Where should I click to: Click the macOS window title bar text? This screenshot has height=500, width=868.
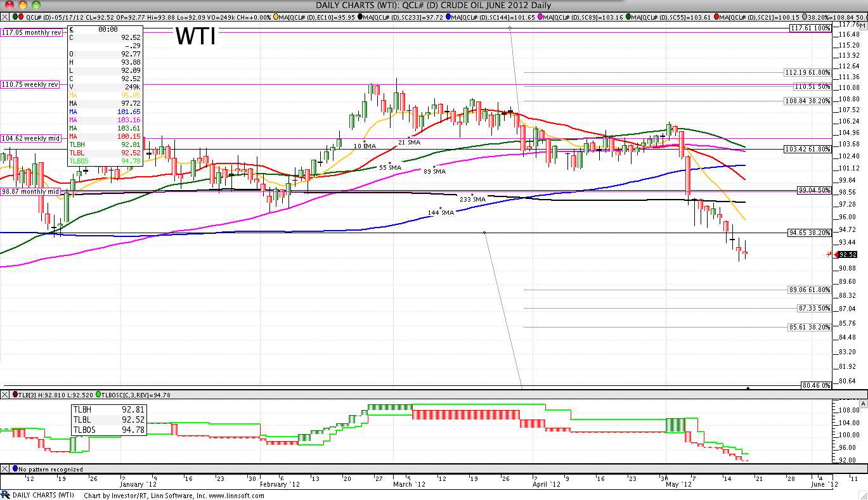[433, 5]
